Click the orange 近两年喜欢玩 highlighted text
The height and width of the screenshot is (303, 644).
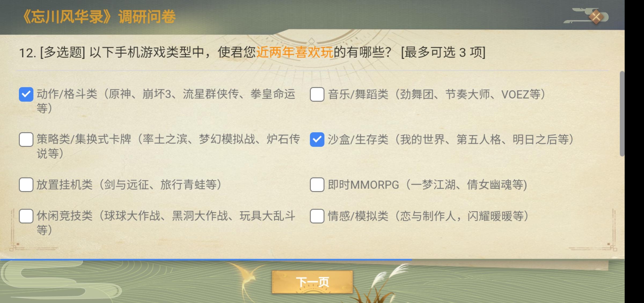point(295,52)
